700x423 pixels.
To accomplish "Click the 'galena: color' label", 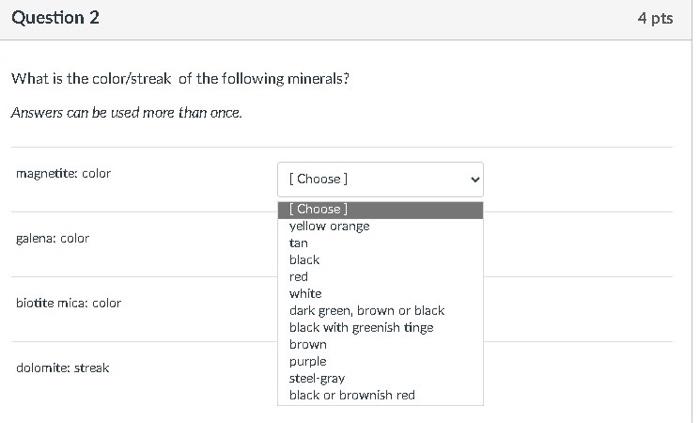I will pos(52,239).
